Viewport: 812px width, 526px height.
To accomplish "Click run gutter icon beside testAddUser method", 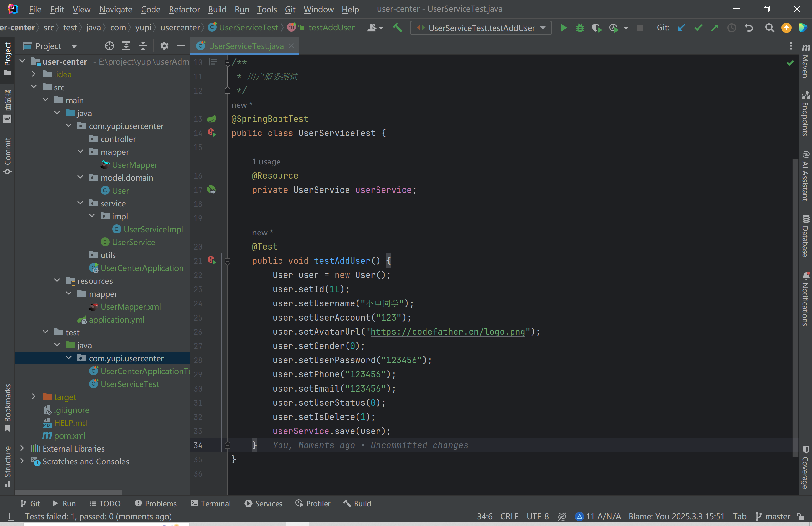I will pos(212,261).
